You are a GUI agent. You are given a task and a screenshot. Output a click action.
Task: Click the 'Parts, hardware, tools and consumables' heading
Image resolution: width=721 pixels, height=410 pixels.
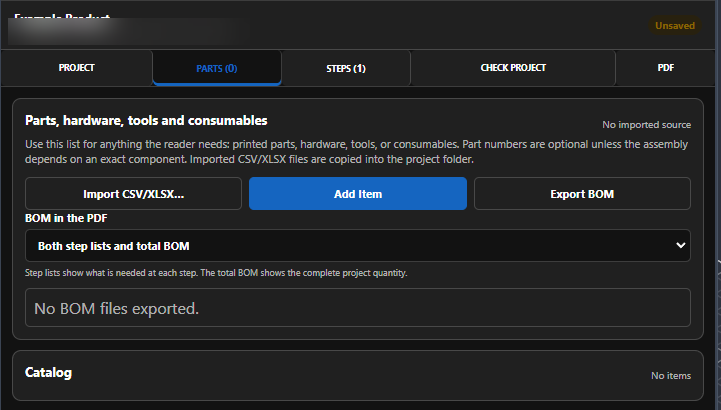146,120
